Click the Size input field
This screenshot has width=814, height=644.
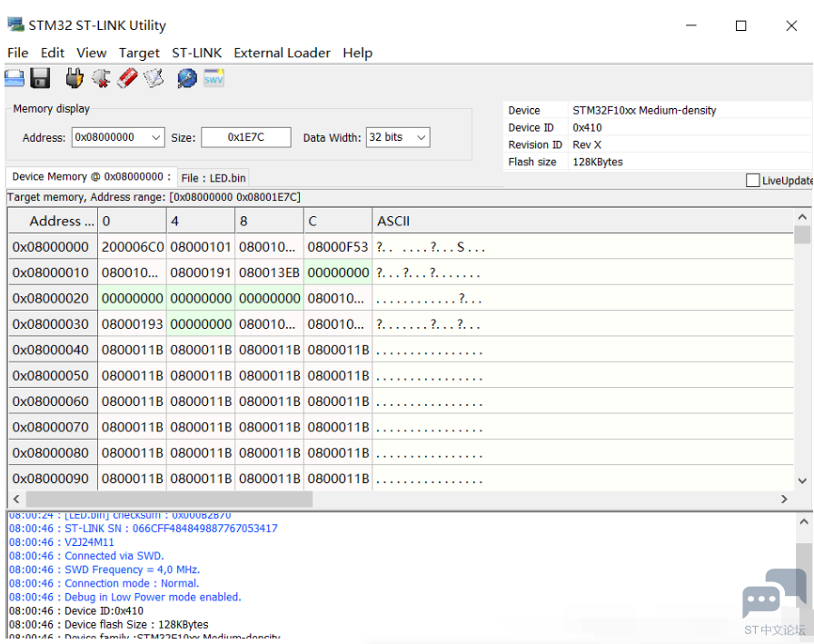click(246, 137)
